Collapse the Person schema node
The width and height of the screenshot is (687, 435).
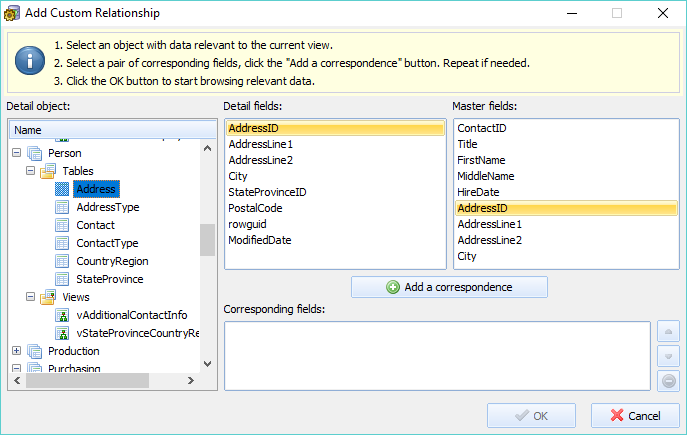pyautogui.click(x=17, y=153)
